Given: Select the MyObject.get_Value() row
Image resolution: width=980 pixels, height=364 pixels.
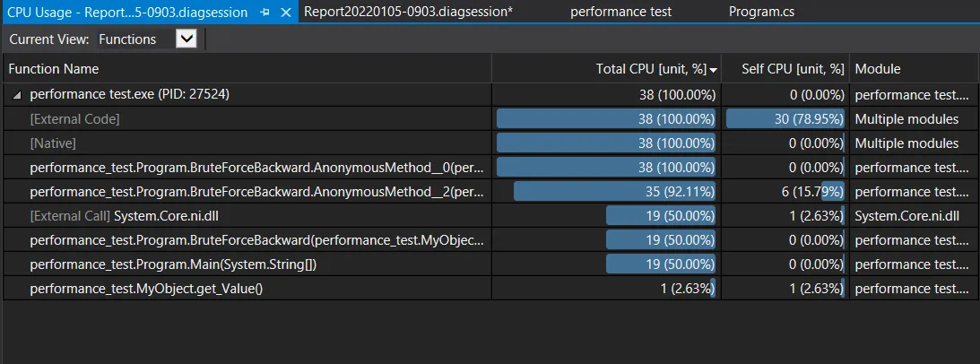Looking at the screenshot, I should coord(146,289).
